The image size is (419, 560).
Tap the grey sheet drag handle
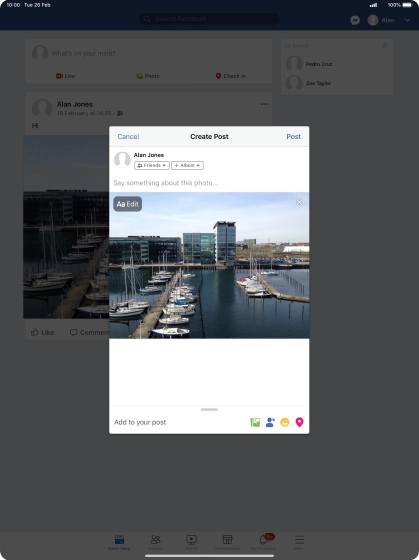click(209, 410)
